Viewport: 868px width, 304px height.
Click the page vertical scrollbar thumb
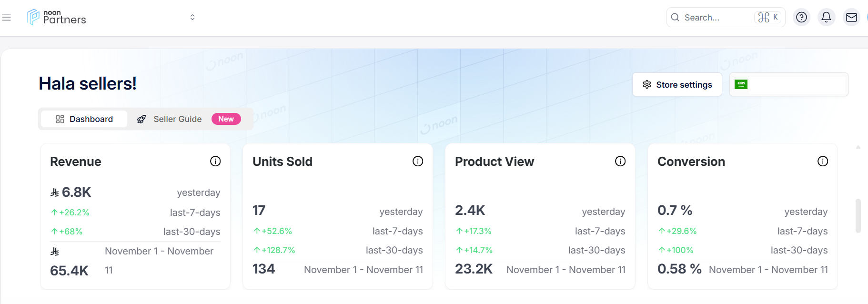point(858,215)
